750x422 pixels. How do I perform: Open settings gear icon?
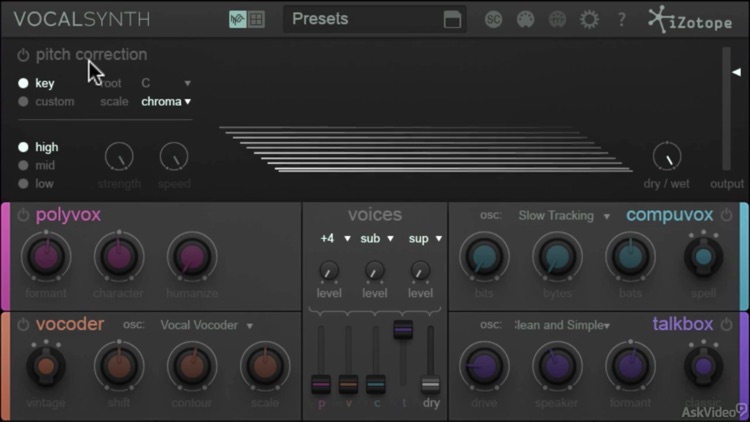[589, 19]
